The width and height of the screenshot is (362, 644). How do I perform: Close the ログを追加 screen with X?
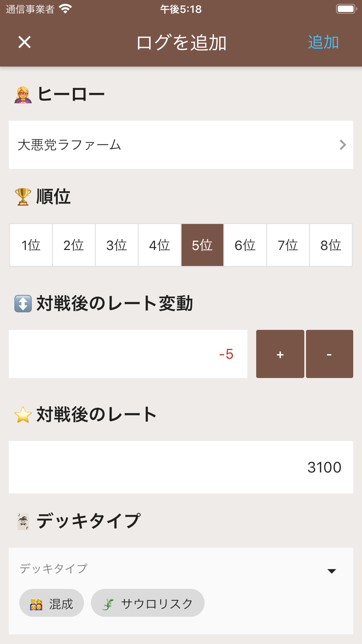(x=25, y=42)
